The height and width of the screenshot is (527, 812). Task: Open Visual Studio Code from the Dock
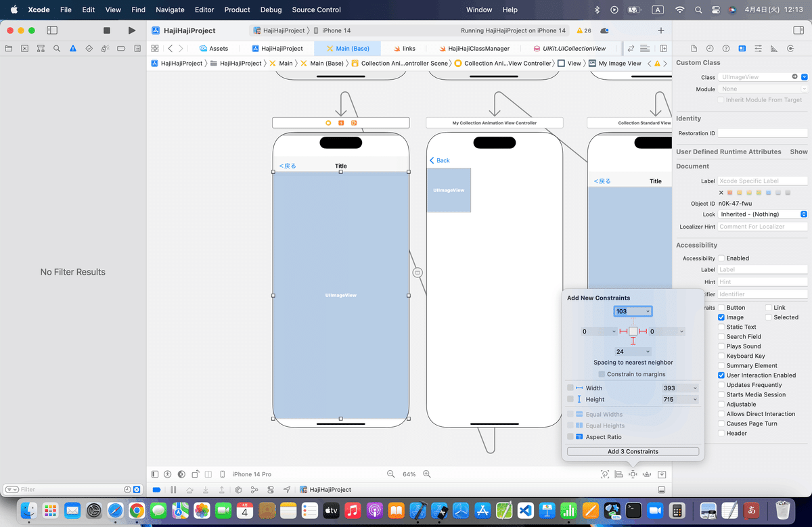pos(526,509)
